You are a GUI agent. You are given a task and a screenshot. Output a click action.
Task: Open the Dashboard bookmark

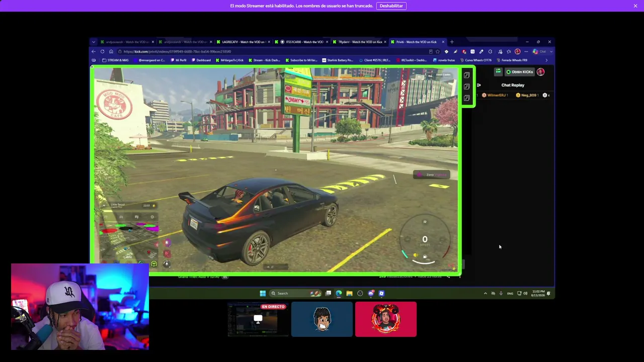coord(201,60)
